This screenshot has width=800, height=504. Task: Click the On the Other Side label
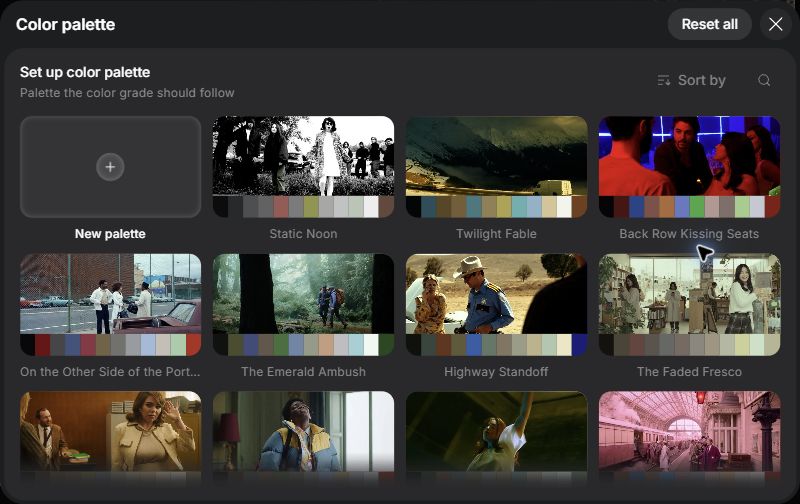point(110,371)
